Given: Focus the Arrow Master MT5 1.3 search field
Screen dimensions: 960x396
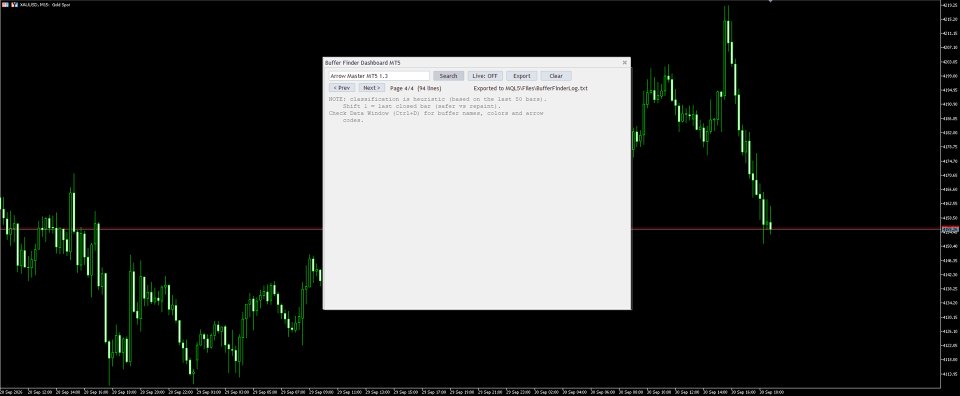Looking at the screenshot, I should tap(379, 76).
